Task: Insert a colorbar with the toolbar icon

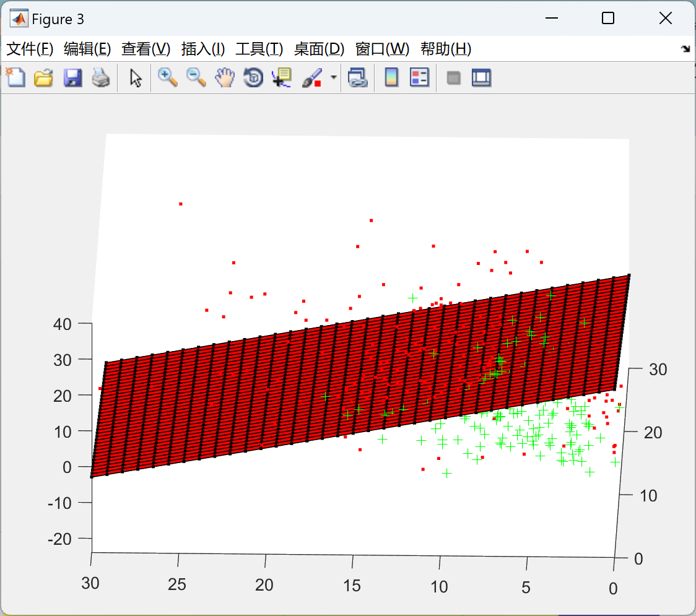Action: (x=391, y=77)
